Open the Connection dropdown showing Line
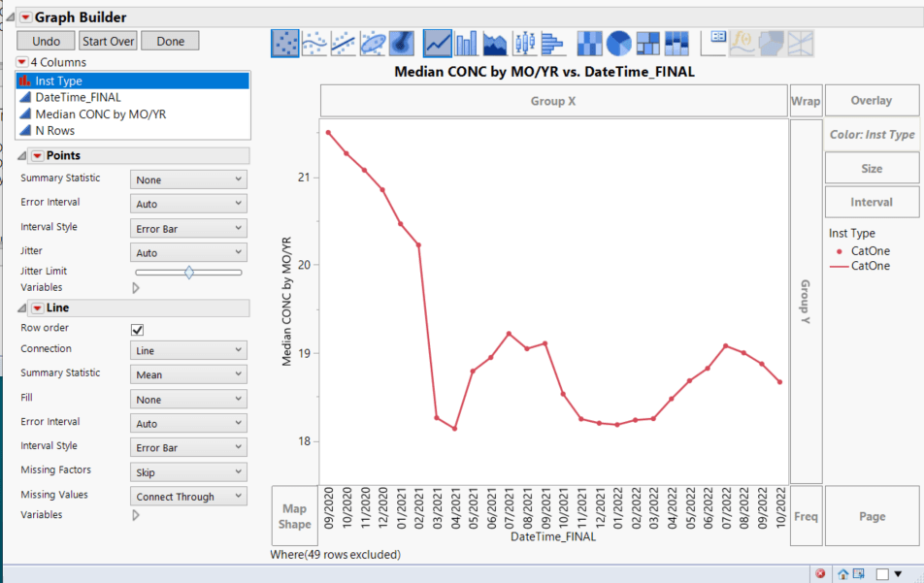 tap(188, 350)
